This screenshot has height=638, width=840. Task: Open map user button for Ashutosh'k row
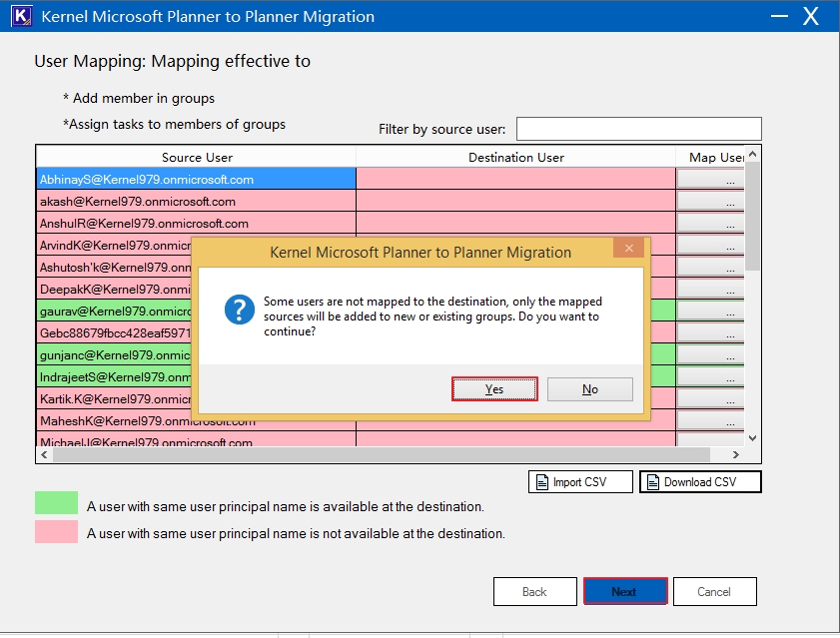[x=710, y=267]
